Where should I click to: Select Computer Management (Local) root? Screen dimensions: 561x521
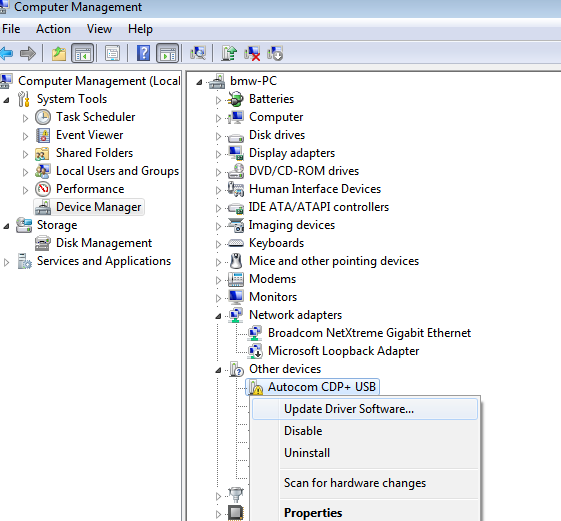(99, 81)
